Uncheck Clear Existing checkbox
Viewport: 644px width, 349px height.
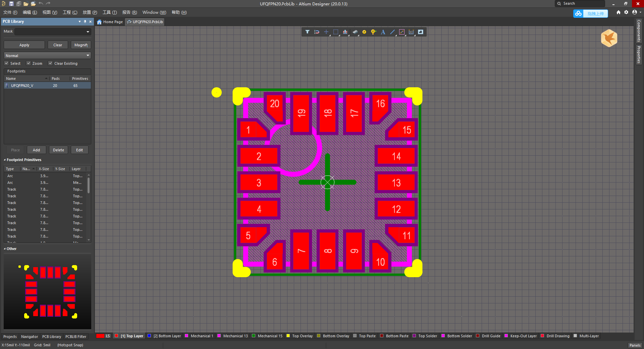click(50, 63)
